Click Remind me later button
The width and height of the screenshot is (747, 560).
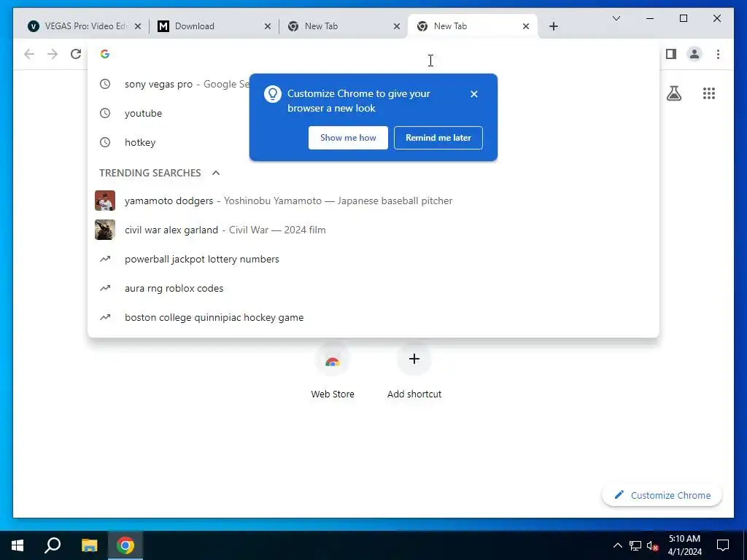(x=438, y=138)
